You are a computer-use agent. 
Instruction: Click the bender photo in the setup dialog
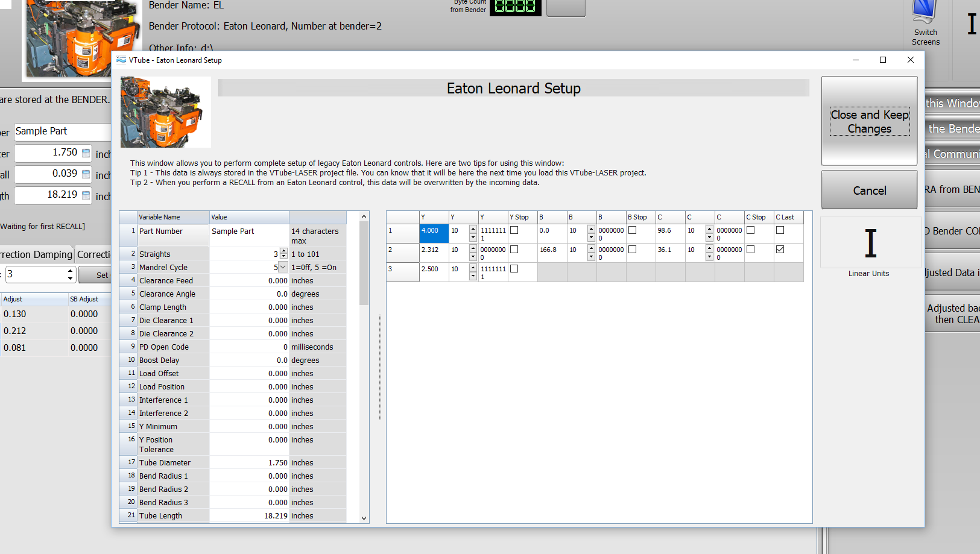tap(165, 112)
